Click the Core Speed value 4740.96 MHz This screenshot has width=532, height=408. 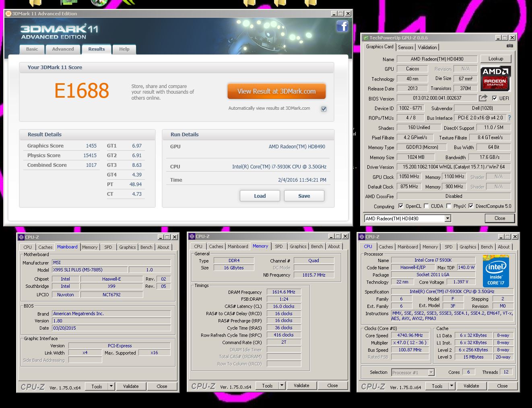point(410,335)
